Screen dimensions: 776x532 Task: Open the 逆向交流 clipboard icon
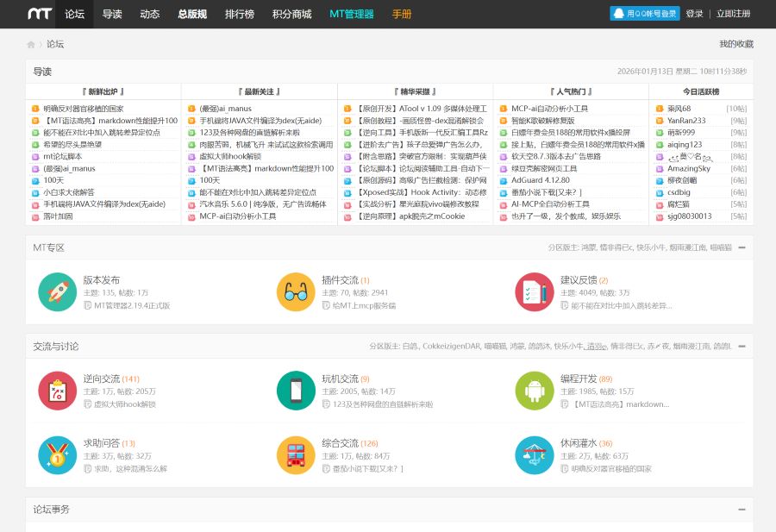58,391
